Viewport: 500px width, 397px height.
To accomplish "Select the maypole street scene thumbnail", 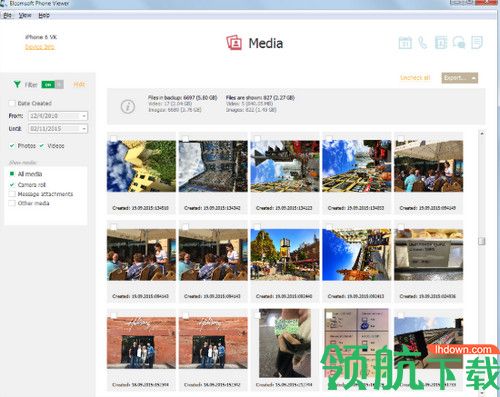I will point(285,255).
